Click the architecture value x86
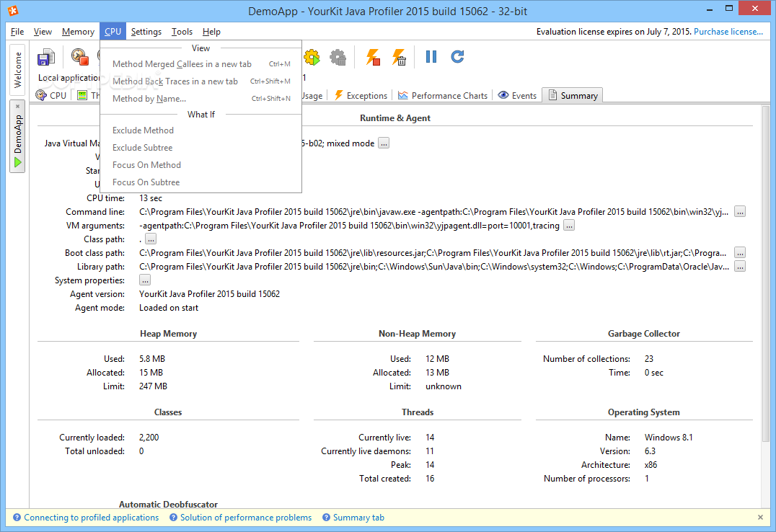This screenshot has width=776, height=532. click(651, 465)
